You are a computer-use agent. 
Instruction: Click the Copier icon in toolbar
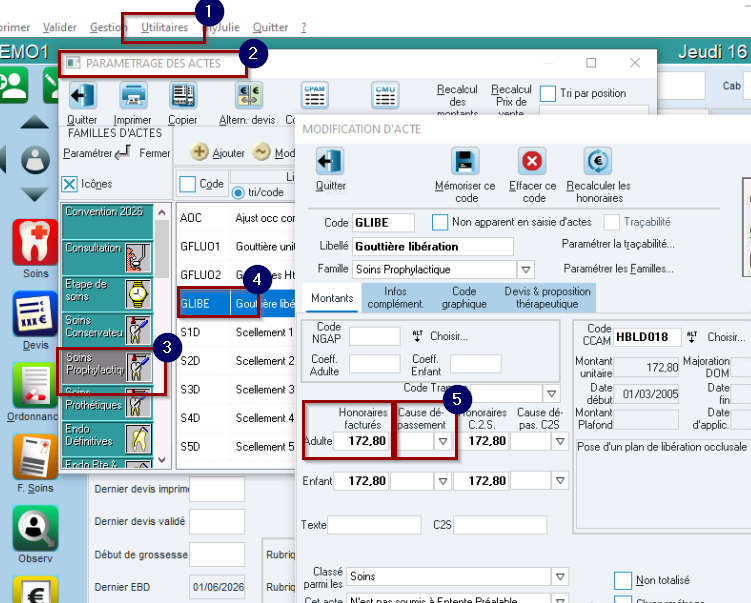tap(182, 96)
